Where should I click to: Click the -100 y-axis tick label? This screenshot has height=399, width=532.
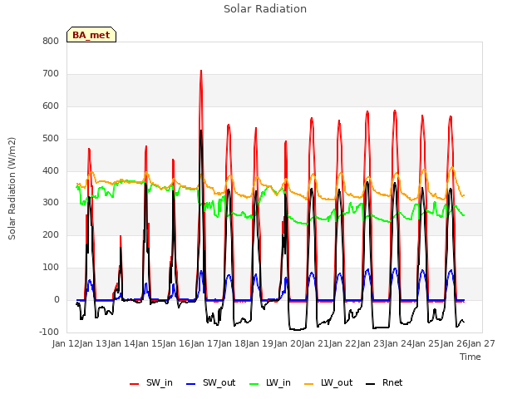coord(49,332)
